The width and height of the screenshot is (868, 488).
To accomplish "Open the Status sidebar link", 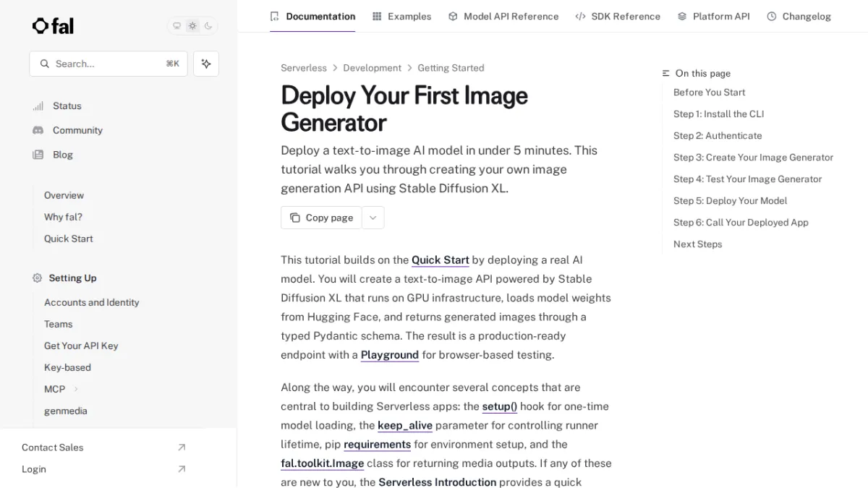I will click(67, 106).
